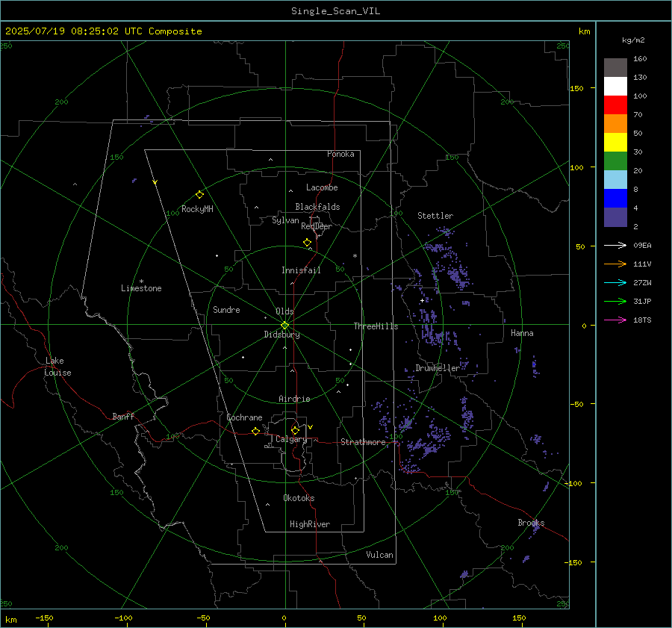
Task: Click the Banff town label
Action: (123, 417)
